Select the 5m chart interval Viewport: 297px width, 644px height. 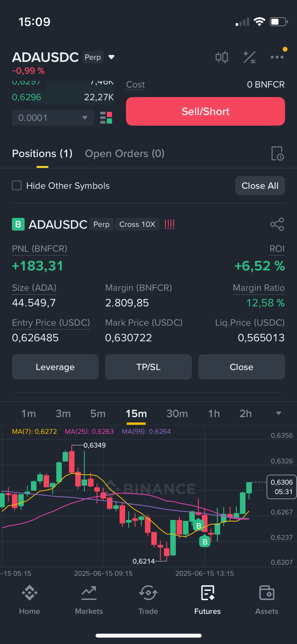pyautogui.click(x=98, y=413)
